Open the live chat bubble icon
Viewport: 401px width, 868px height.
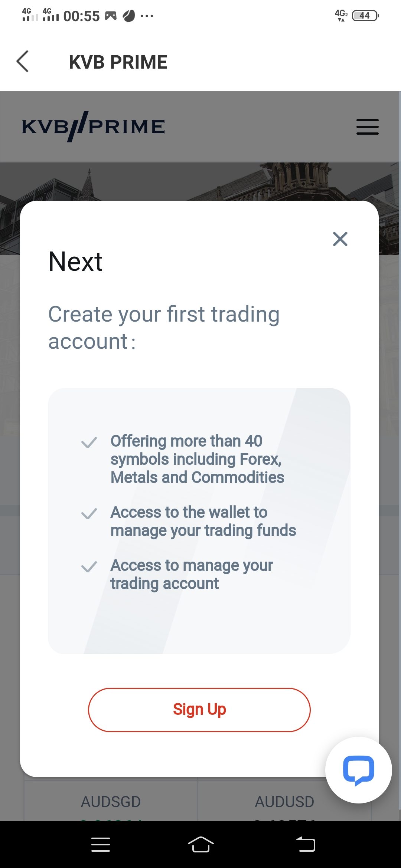click(359, 770)
